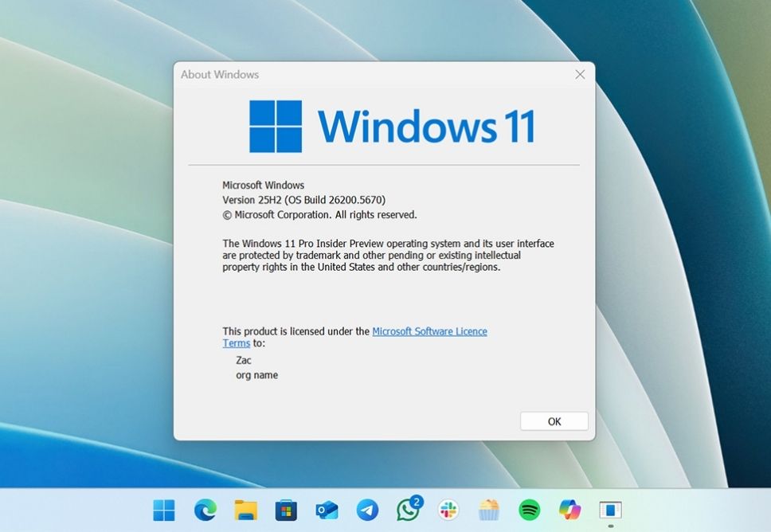The image size is (771, 532).
Task: Close the About Windows dialog with X
Action: coord(580,74)
